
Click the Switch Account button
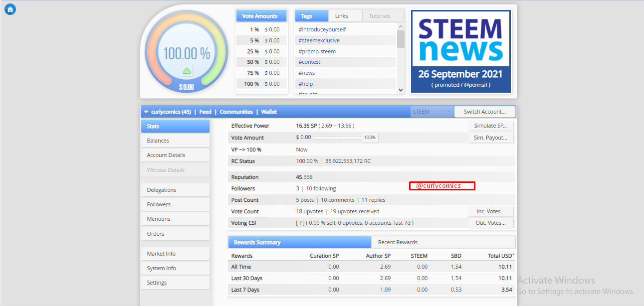[x=485, y=112]
